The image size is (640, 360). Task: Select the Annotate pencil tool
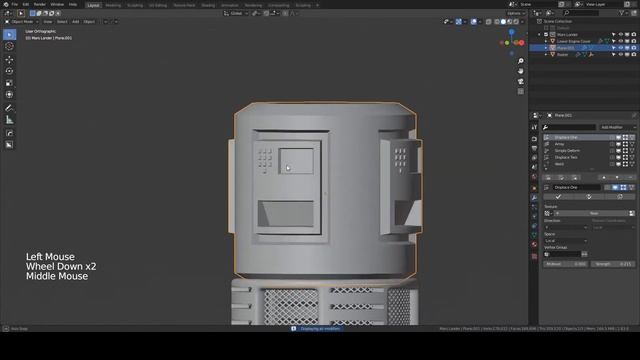pos(9,108)
